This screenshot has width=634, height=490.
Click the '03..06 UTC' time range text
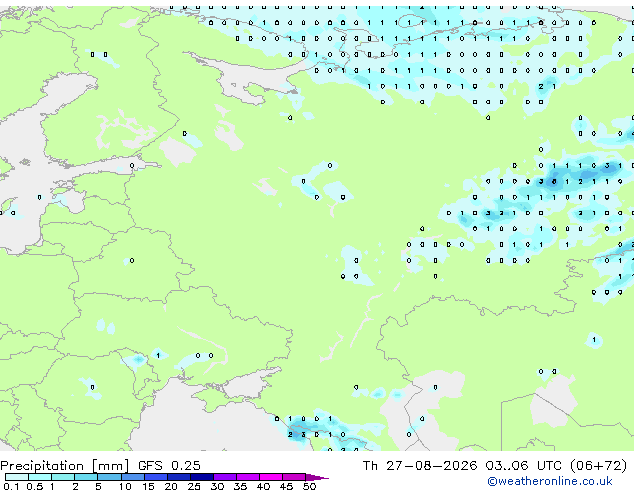[x=523, y=466]
